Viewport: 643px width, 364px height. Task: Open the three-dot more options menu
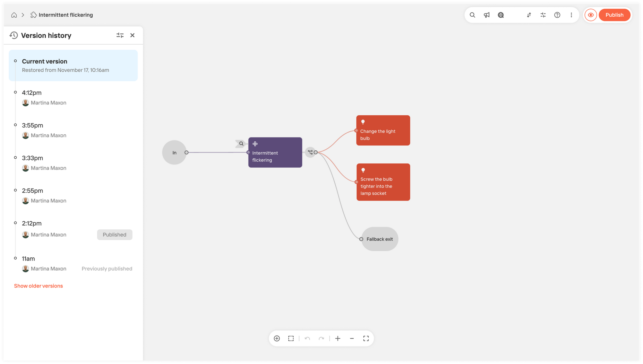coord(571,15)
